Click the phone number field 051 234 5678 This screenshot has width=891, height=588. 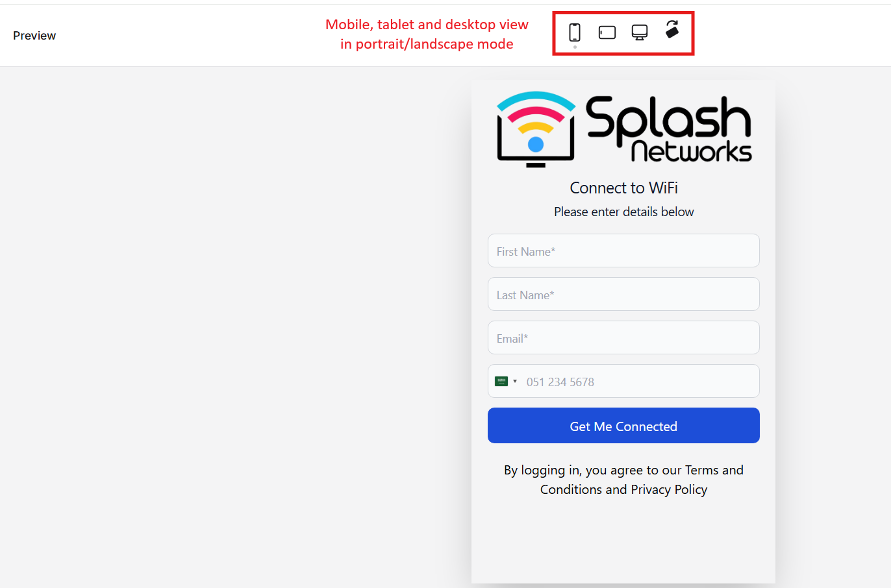pos(640,382)
